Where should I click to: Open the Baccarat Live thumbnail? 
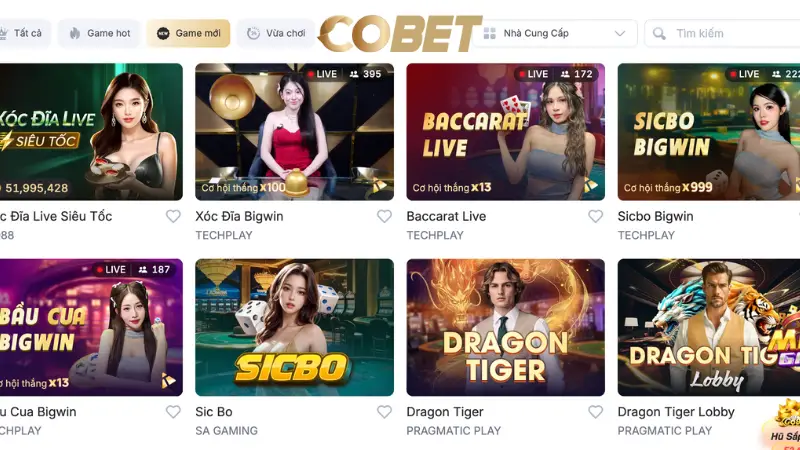coord(506,132)
